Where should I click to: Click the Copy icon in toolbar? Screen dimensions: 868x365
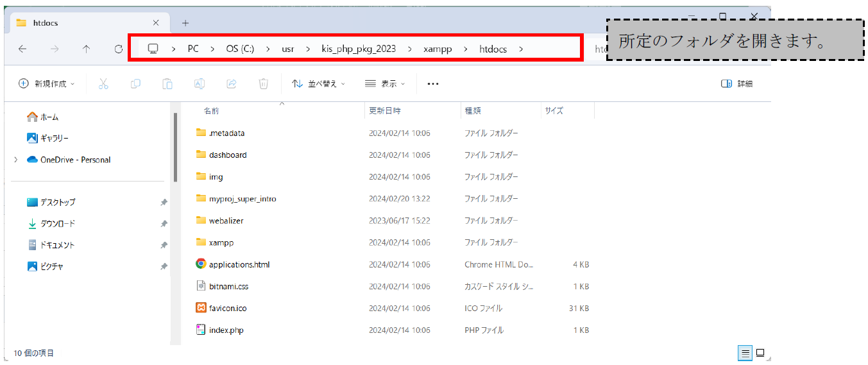click(x=135, y=83)
